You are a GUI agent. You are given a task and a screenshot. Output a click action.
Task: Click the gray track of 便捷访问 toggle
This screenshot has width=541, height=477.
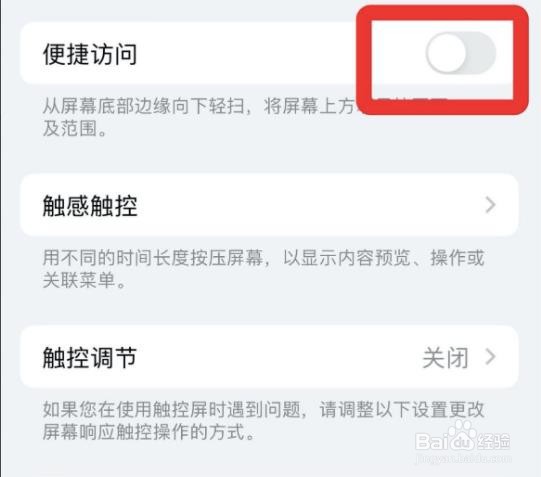click(481, 53)
